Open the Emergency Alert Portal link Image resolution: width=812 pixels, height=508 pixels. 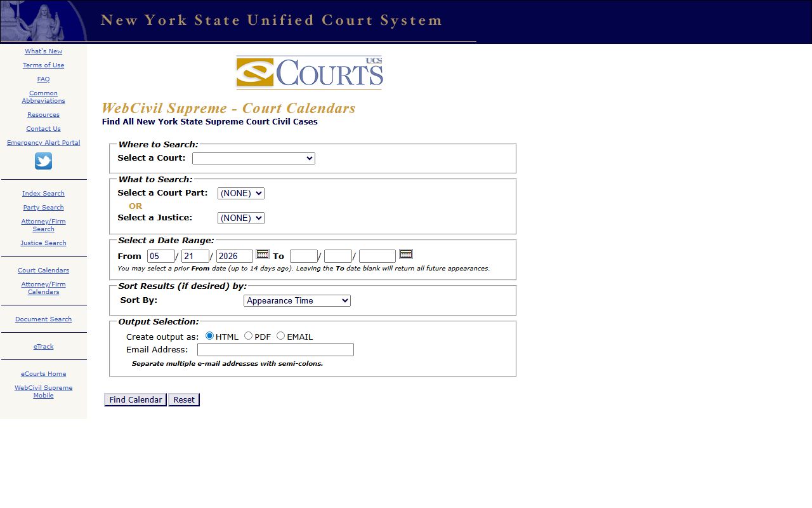[x=43, y=143]
